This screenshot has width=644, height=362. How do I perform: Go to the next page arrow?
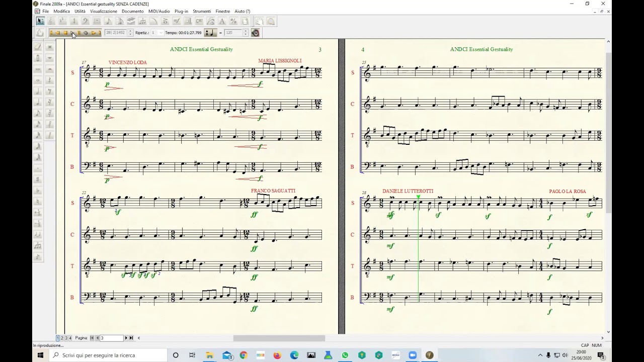(126, 338)
